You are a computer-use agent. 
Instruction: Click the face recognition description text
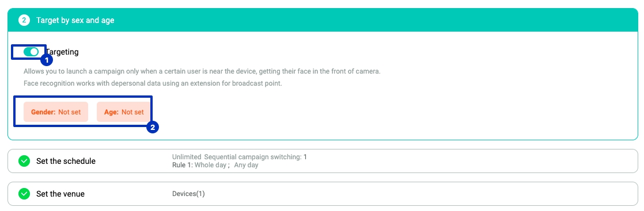pos(153,83)
